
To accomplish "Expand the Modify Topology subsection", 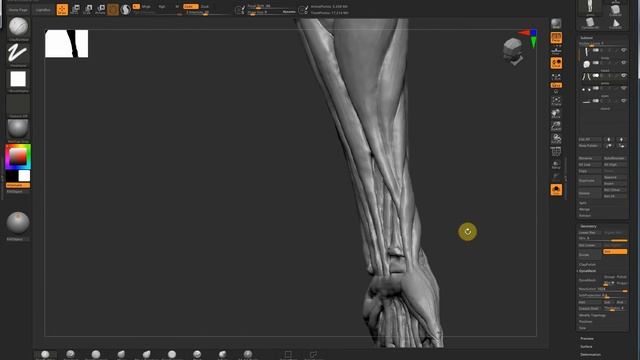I will (592, 315).
